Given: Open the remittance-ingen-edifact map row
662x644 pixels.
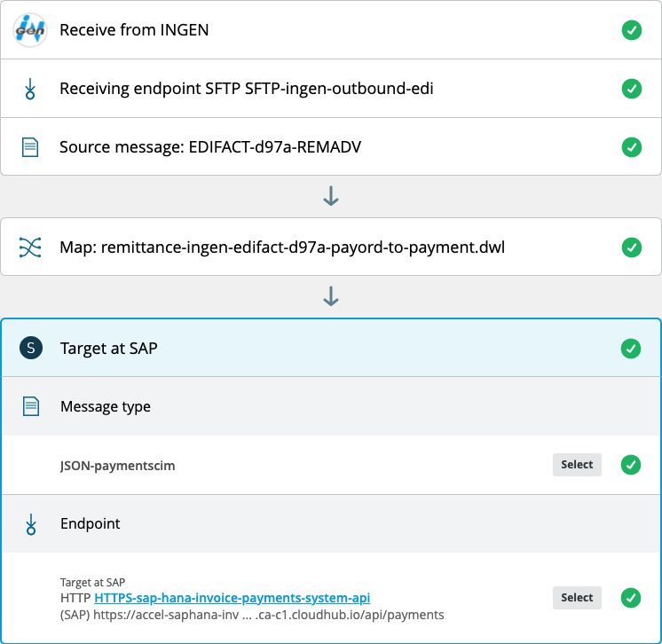Looking at the screenshot, I should click(331, 247).
